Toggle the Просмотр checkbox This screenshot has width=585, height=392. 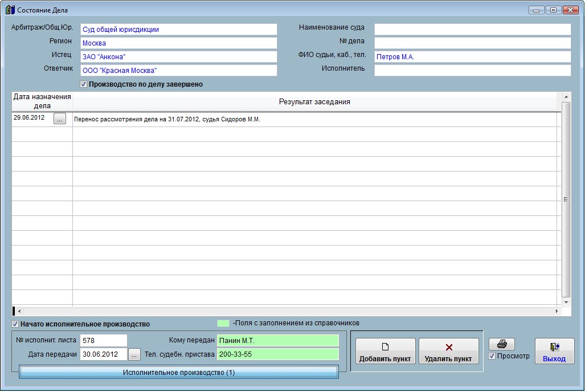tap(492, 356)
